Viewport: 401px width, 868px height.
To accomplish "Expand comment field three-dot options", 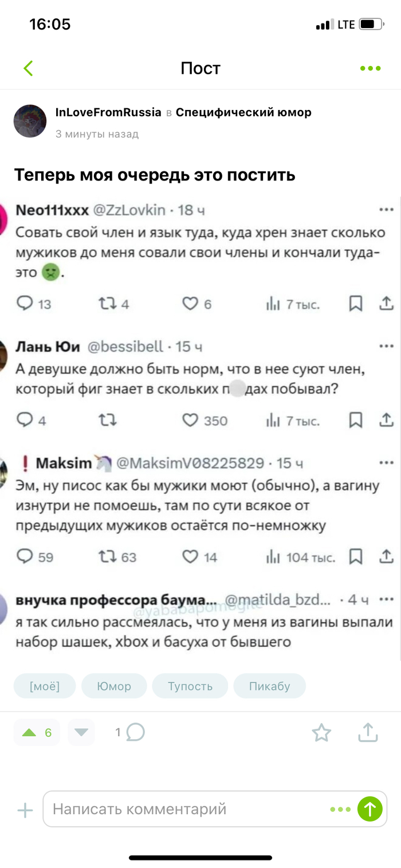I will click(x=340, y=810).
